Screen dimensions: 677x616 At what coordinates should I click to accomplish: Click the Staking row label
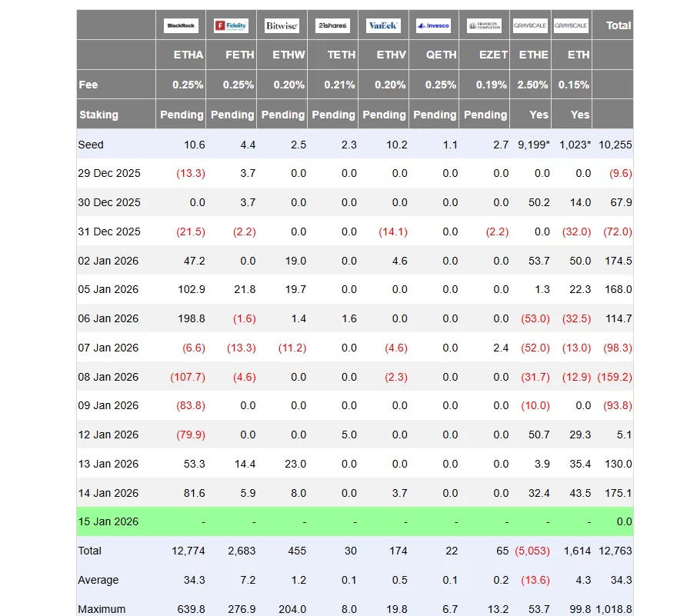pos(98,115)
